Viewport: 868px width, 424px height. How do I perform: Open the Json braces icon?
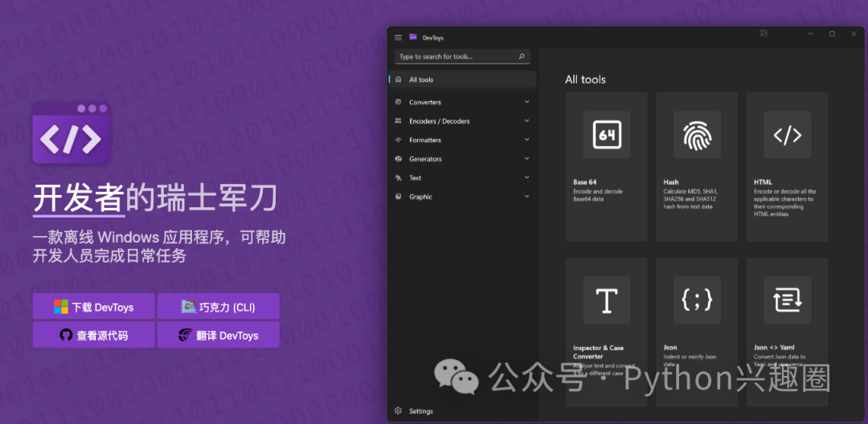[x=697, y=300]
